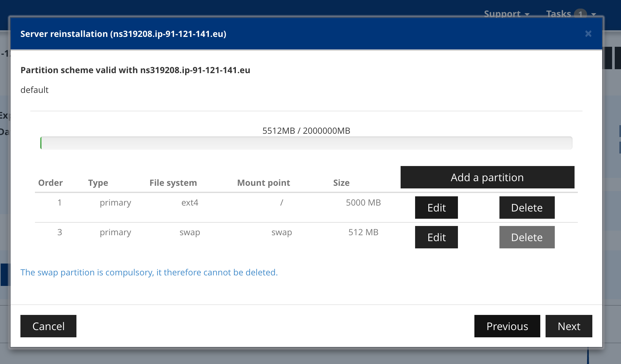The width and height of the screenshot is (621, 364).
Task: Select the Order column header
Action: pyautogui.click(x=50, y=183)
